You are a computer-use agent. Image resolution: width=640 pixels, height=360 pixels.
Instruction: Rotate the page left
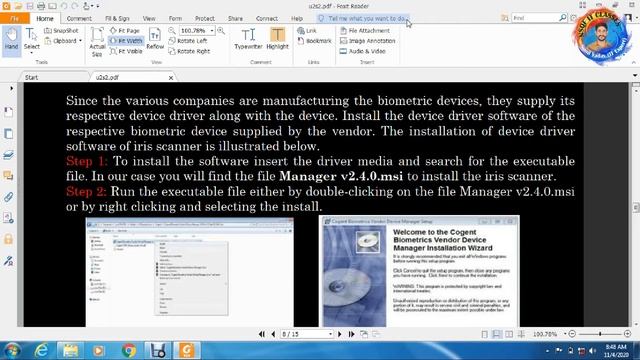(188, 41)
